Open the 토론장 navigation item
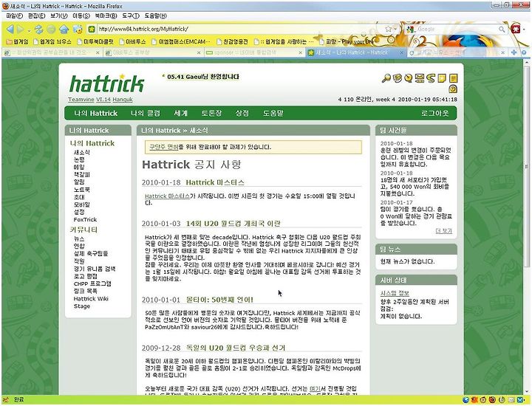 (211, 113)
